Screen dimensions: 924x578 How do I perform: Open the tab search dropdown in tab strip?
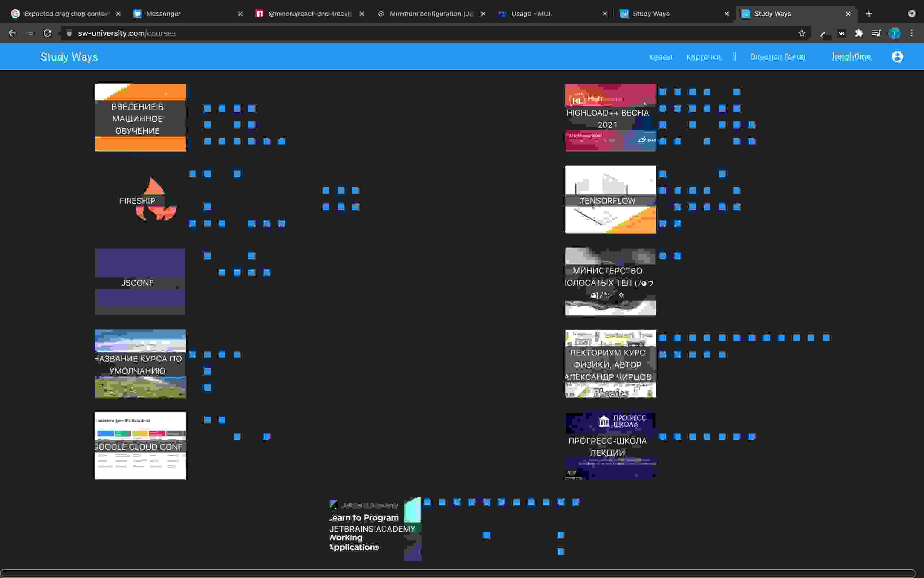(x=912, y=14)
